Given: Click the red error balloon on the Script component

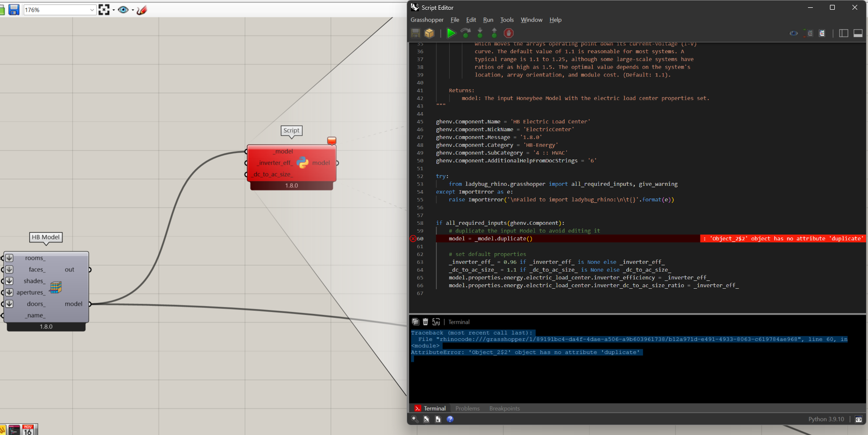Looking at the screenshot, I should (x=331, y=141).
